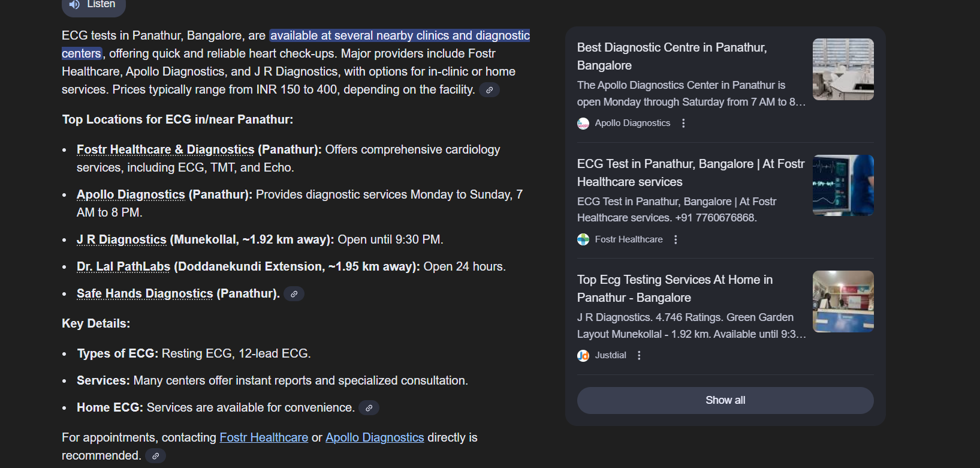Click the Fostr Healthcare source favicon
Screen dimensions: 980x468
coord(583,239)
